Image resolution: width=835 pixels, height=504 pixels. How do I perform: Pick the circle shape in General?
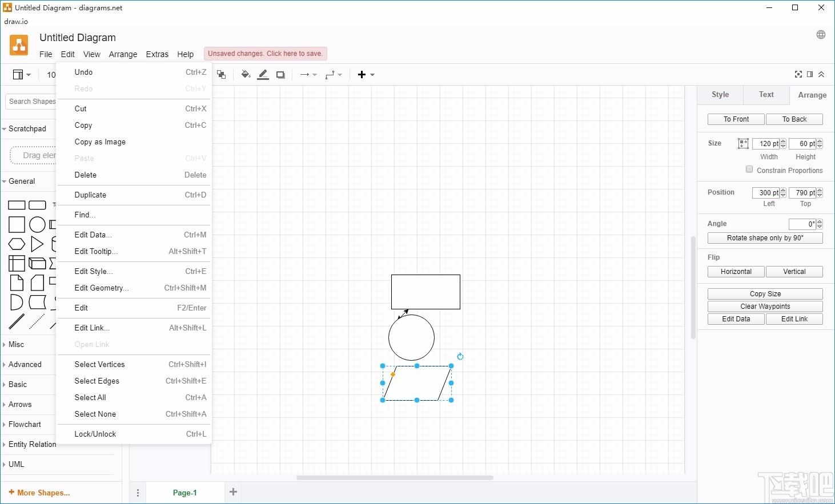tap(37, 225)
